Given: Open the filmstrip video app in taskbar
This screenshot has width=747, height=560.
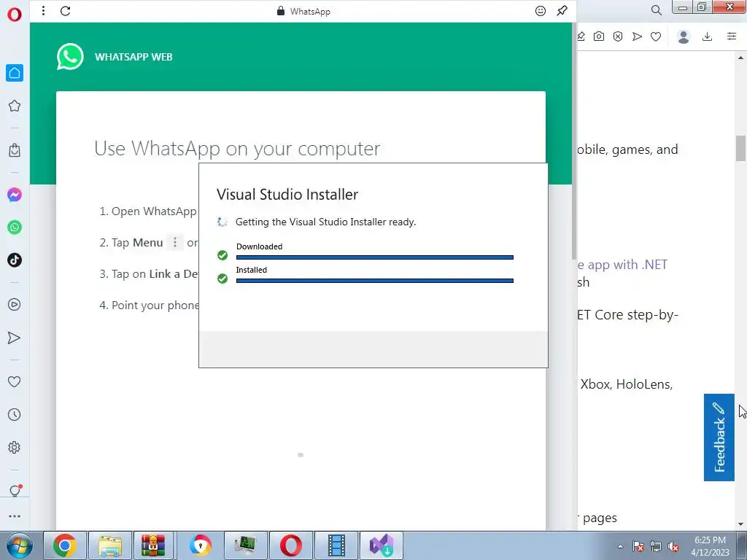Looking at the screenshot, I should [x=336, y=545].
